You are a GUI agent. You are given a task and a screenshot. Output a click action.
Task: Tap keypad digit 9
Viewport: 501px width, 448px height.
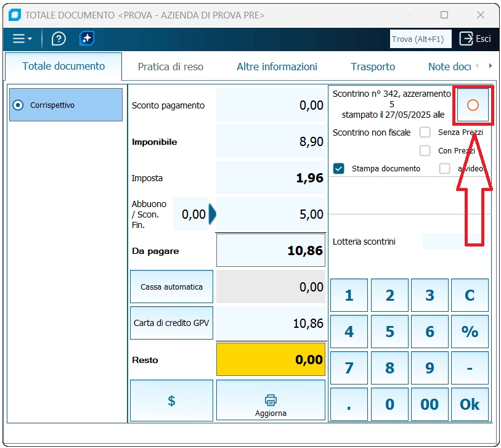430,368
